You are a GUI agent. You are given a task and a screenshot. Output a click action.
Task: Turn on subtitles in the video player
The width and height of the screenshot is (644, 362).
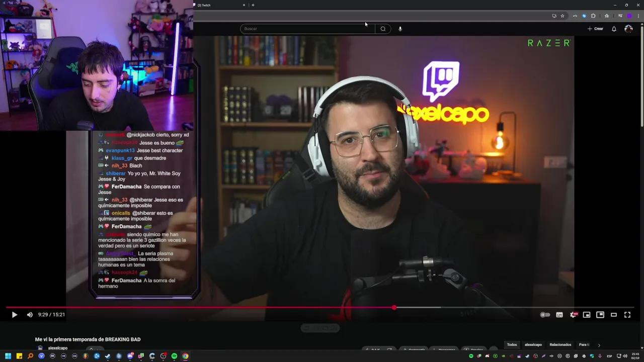tap(559, 315)
